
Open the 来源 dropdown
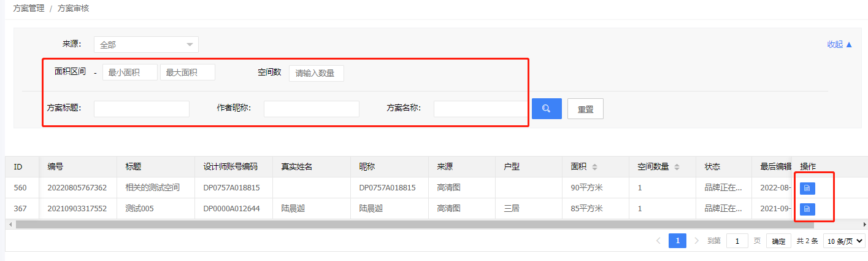(x=146, y=44)
